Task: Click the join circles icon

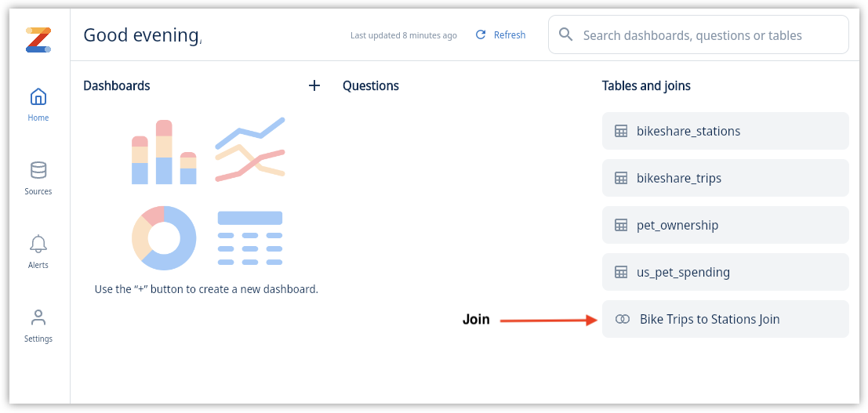Action: click(x=623, y=320)
